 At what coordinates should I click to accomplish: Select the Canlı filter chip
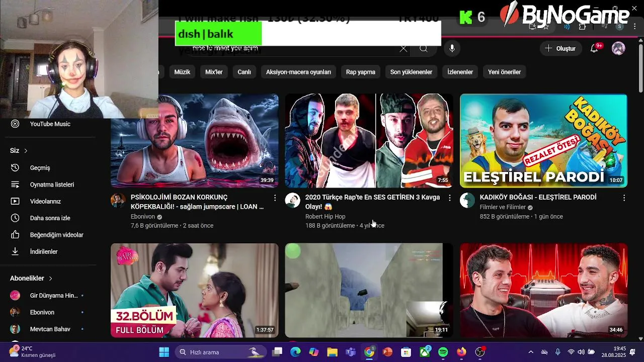coord(244,72)
